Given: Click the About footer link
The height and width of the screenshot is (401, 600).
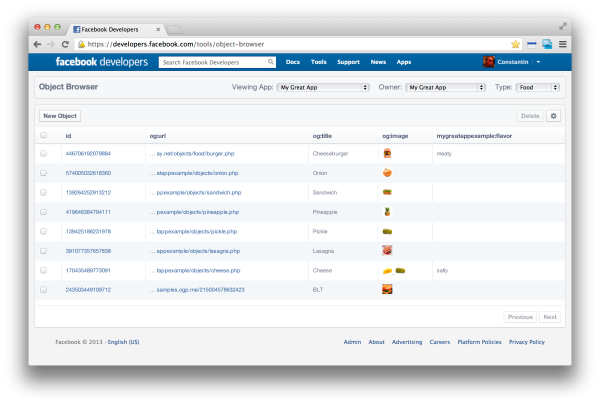Looking at the screenshot, I should pos(376,342).
